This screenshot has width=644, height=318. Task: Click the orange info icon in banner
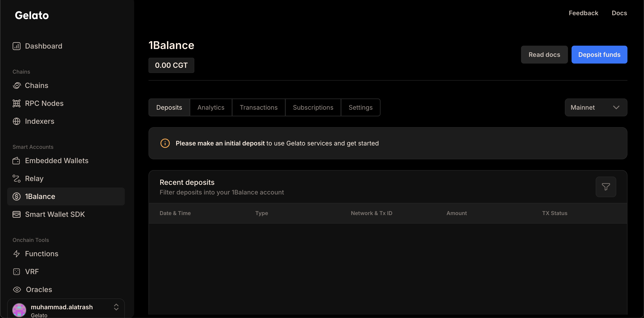click(165, 143)
